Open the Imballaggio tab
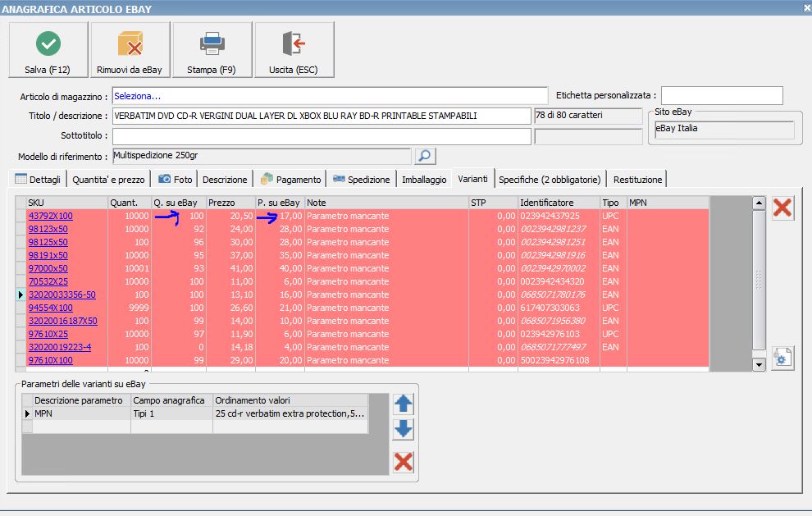Image resolution: width=812 pixels, height=516 pixels. tap(424, 180)
